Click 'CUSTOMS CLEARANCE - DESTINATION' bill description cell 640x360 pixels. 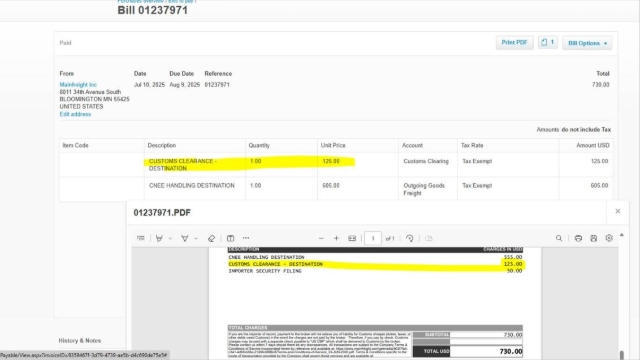[195, 164]
